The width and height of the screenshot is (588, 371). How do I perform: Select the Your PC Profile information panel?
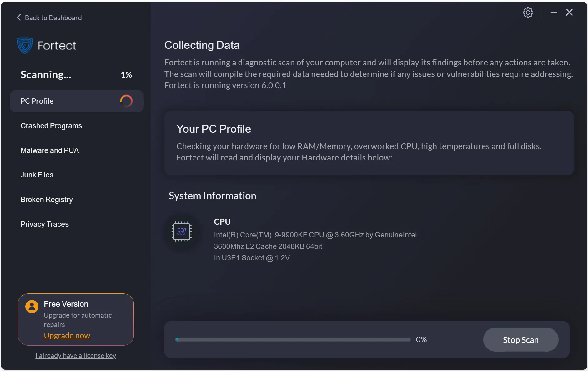(369, 143)
